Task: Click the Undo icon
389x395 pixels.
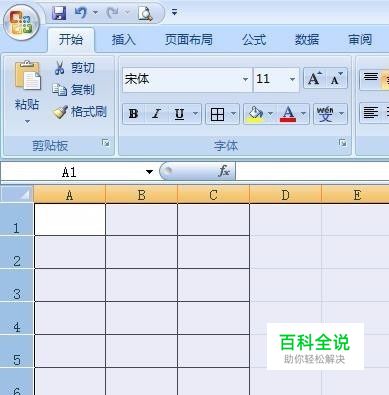Action: point(80,13)
